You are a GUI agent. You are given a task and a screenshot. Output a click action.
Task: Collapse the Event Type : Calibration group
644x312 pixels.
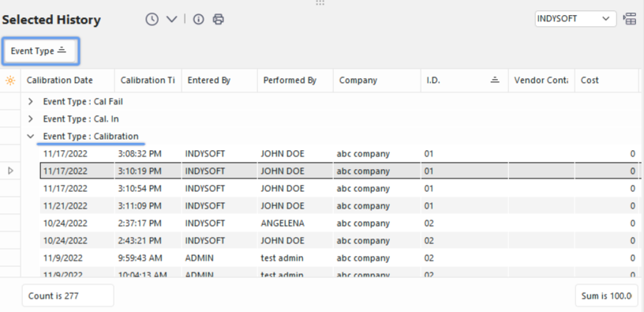pyautogui.click(x=31, y=137)
